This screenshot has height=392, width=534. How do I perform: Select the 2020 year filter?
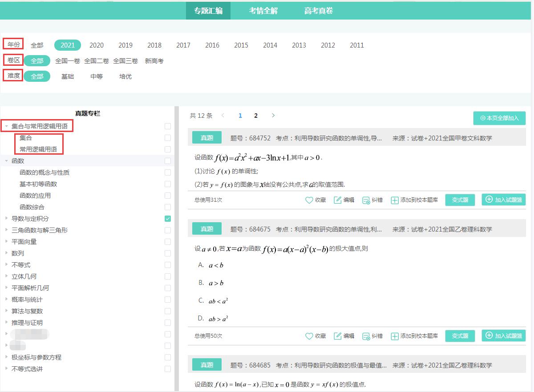[96, 45]
